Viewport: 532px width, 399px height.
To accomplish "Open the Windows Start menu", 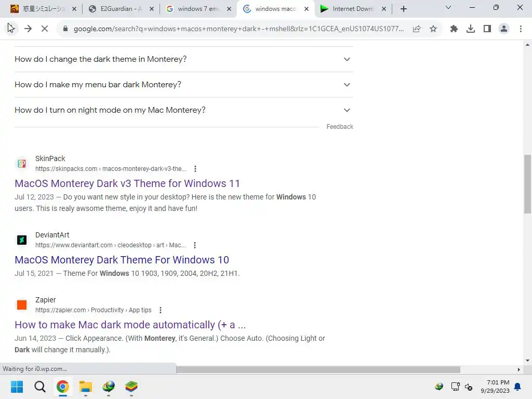I will point(17,387).
